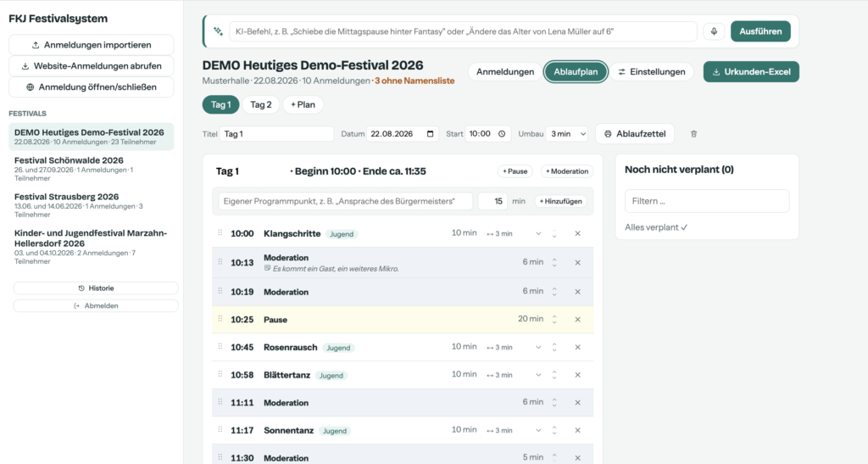
Task: Remove the 10:13 Moderation entry
Action: [577, 262]
